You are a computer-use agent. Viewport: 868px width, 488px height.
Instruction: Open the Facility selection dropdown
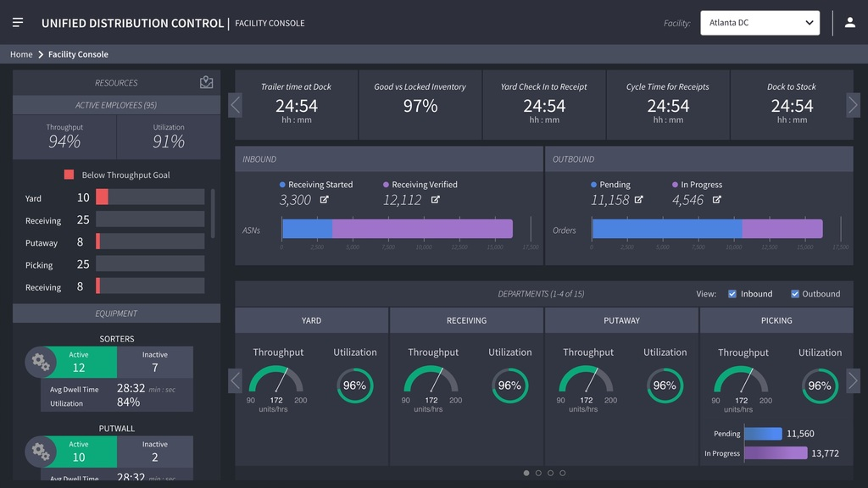tap(759, 23)
